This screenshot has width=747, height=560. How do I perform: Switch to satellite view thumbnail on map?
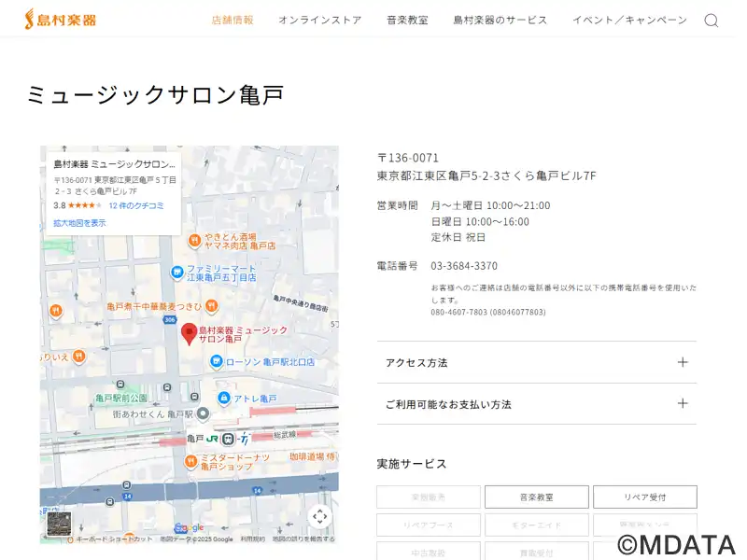tap(59, 524)
